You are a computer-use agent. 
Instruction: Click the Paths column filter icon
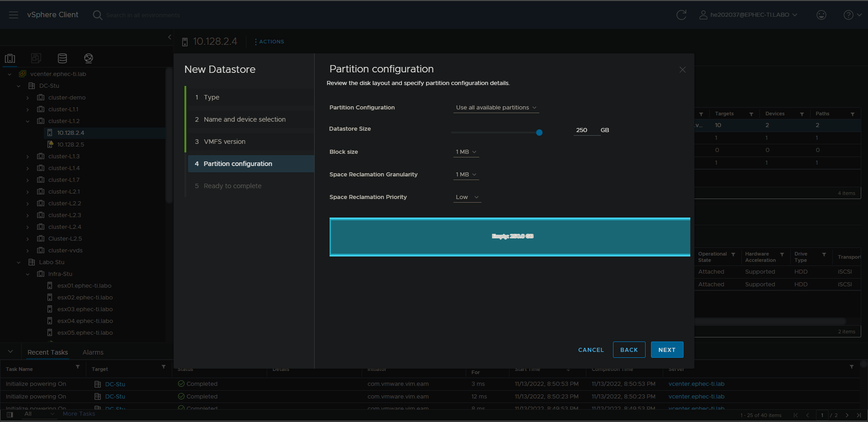coord(853,114)
